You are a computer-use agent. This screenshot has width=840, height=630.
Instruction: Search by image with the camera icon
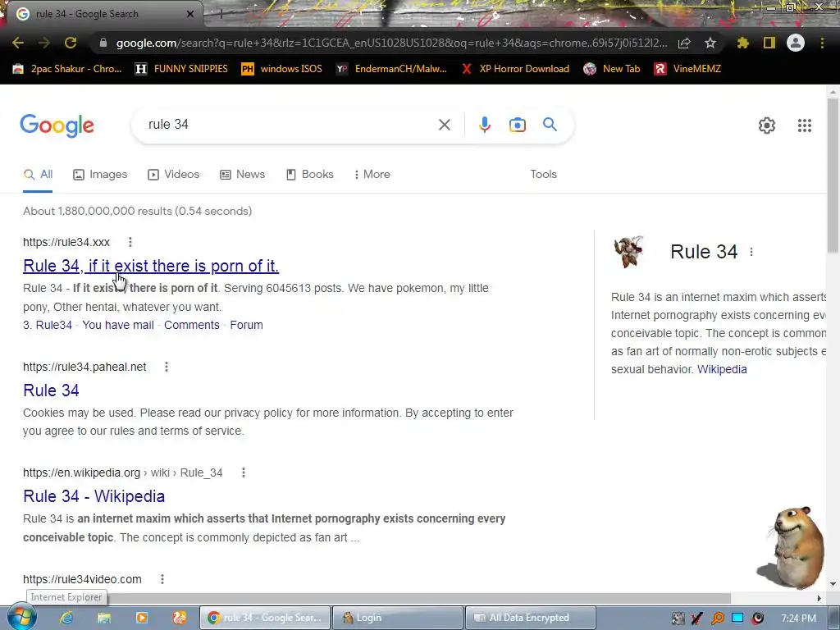tap(518, 125)
